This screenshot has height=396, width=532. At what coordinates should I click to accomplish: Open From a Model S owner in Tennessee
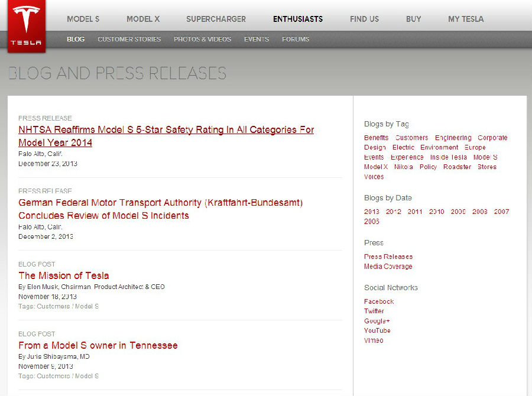pyautogui.click(x=98, y=345)
